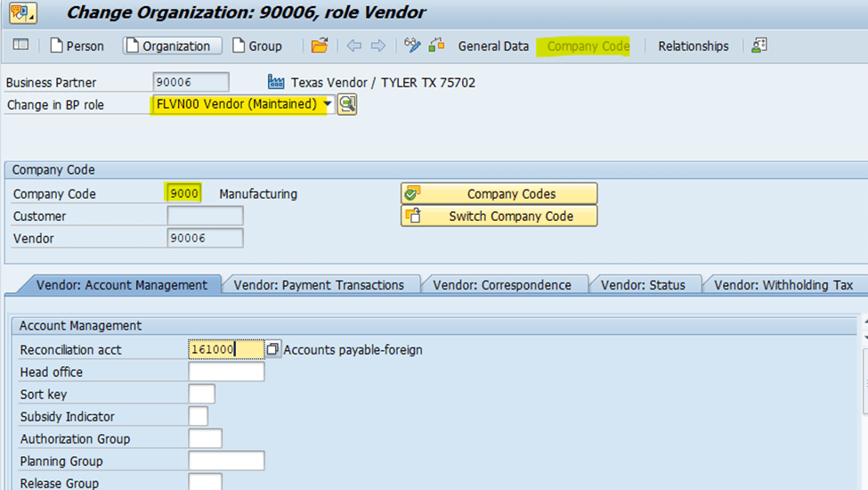Image resolution: width=868 pixels, height=490 pixels.
Task: Open the Relationships view
Action: [694, 46]
